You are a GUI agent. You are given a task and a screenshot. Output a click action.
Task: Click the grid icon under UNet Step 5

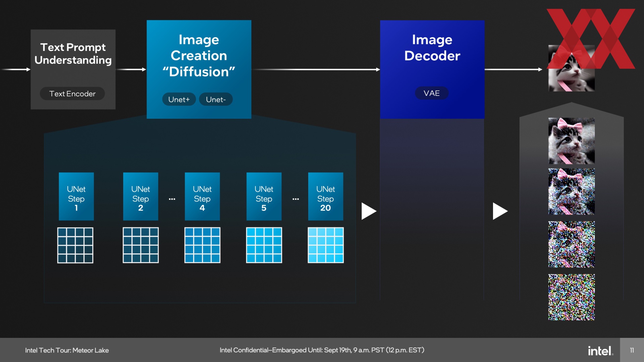coord(264,245)
